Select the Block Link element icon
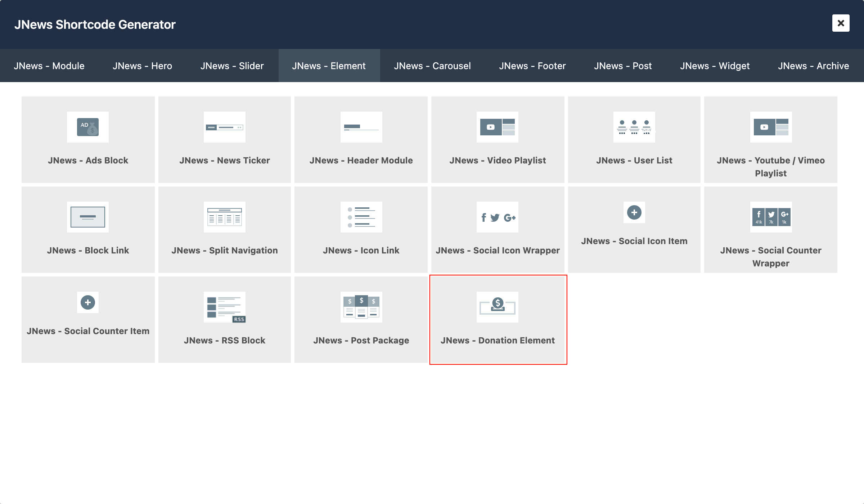 pos(88,217)
